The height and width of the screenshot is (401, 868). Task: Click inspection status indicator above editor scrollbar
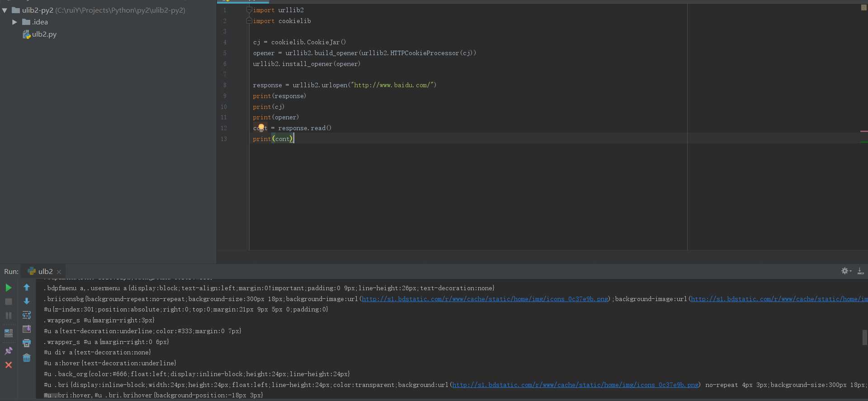tap(863, 7)
